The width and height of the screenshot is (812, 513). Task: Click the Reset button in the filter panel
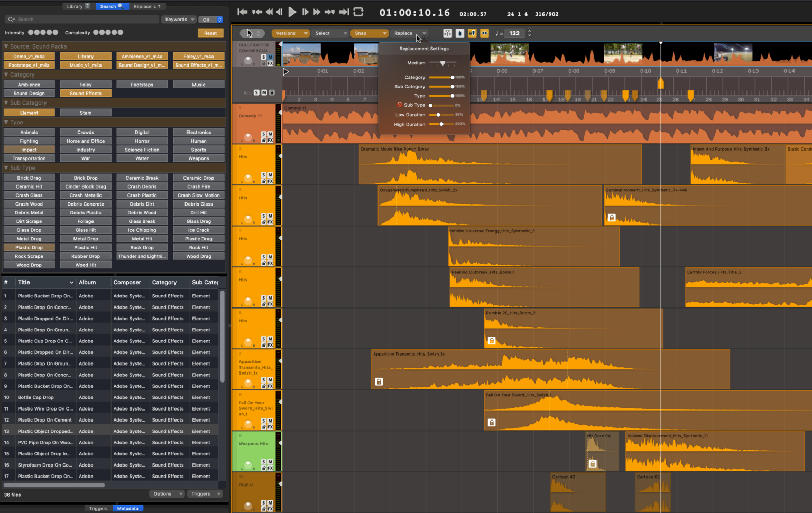[210, 32]
